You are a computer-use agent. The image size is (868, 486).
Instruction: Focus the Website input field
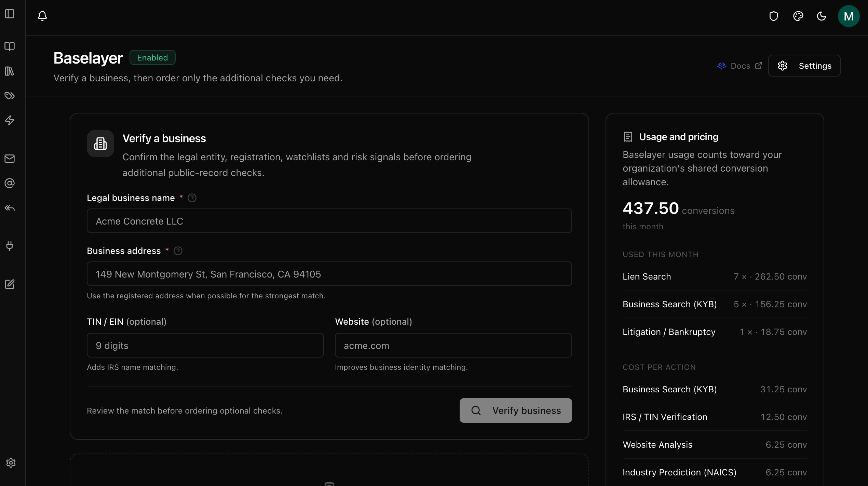click(453, 346)
